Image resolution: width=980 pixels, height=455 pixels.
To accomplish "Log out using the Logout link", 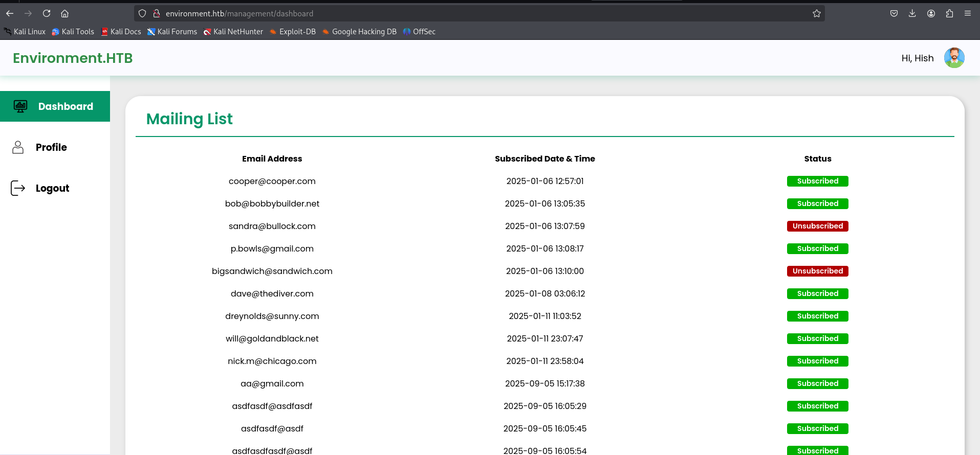I will [x=52, y=188].
